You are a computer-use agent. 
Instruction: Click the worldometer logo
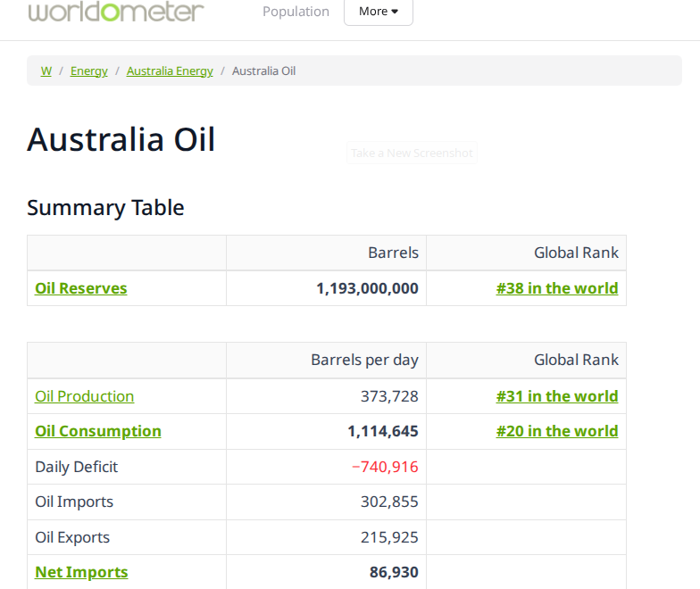coord(116,12)
